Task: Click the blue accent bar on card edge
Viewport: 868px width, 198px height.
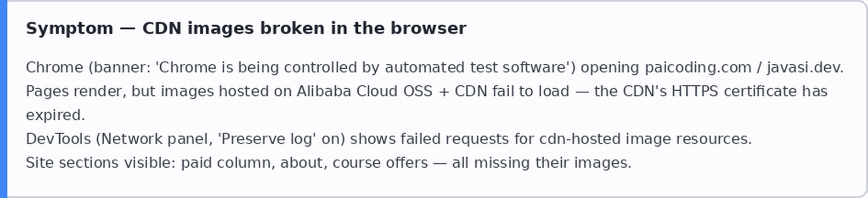Action: 4,99
